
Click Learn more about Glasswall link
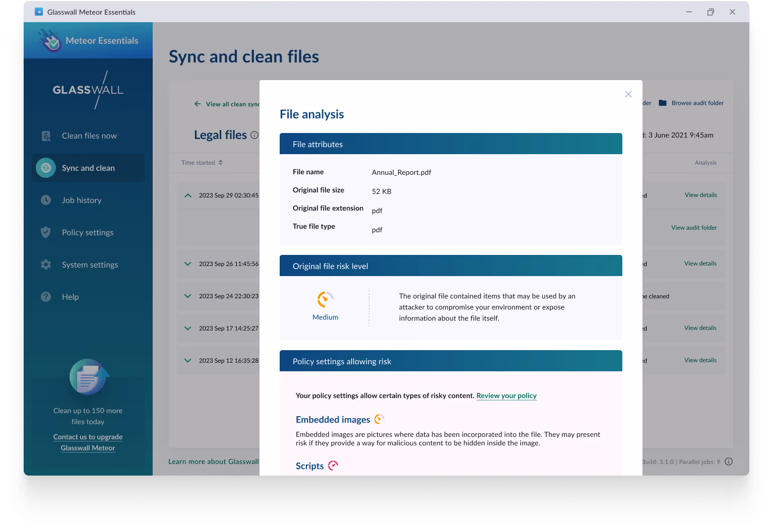[214, 461]
